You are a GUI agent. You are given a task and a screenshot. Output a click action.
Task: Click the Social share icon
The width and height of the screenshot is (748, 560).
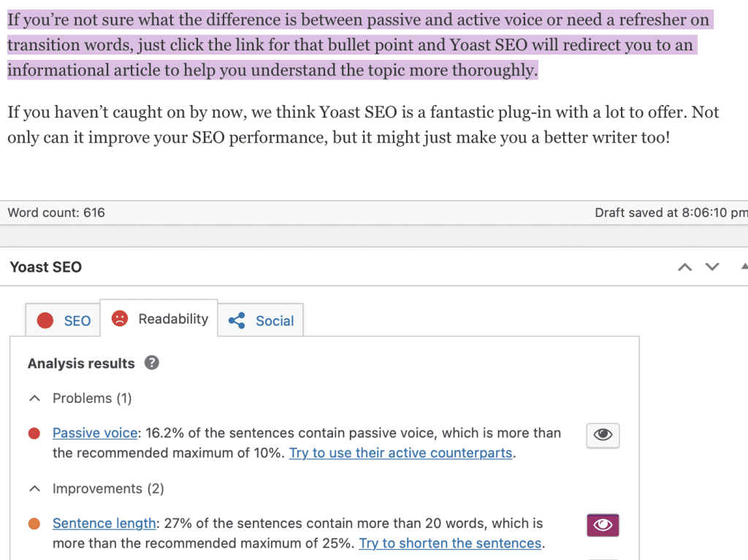pyautogui.click(x=237, y=321)
